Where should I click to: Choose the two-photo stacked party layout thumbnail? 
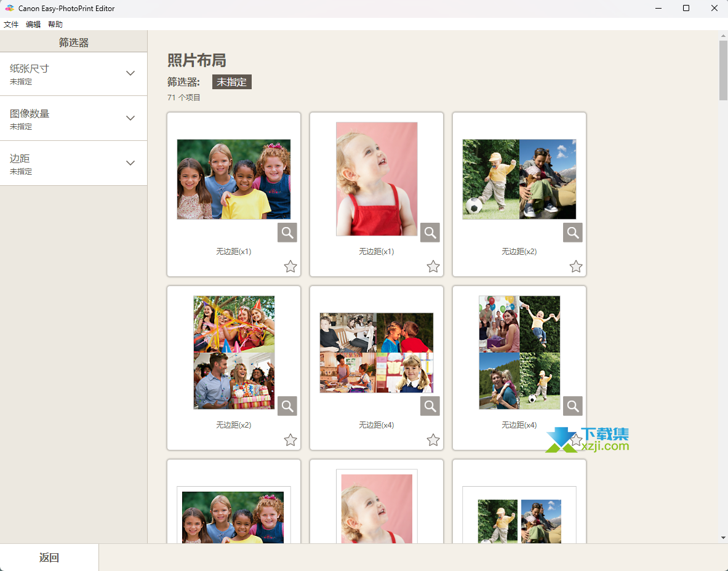[x=234, y=353]
